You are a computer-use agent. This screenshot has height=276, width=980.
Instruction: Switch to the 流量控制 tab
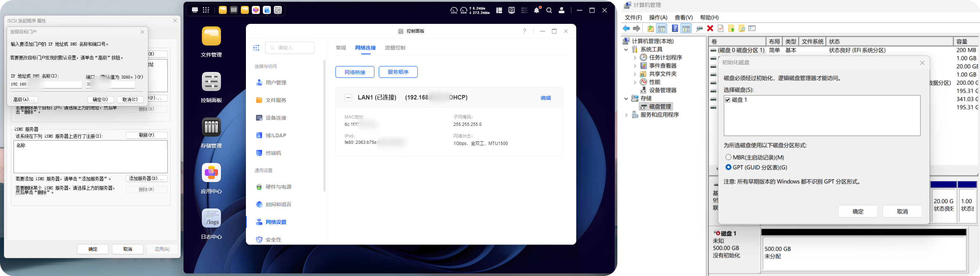pyautogui.click(x=395, y=48)
